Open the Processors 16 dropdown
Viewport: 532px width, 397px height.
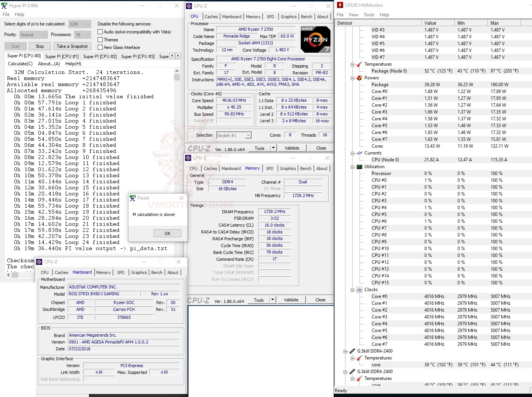[x=82, y=35]
